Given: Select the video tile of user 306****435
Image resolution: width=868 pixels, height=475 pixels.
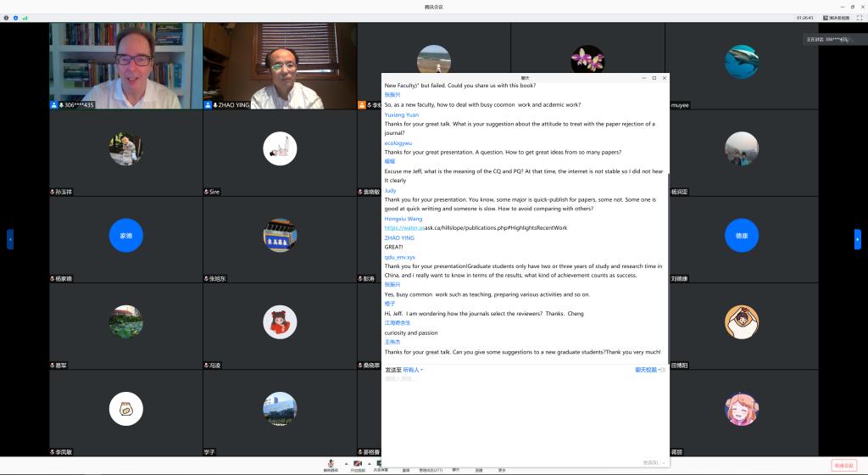Looking at the screenshot, I should pyautogui.click(x=125, y=66).
